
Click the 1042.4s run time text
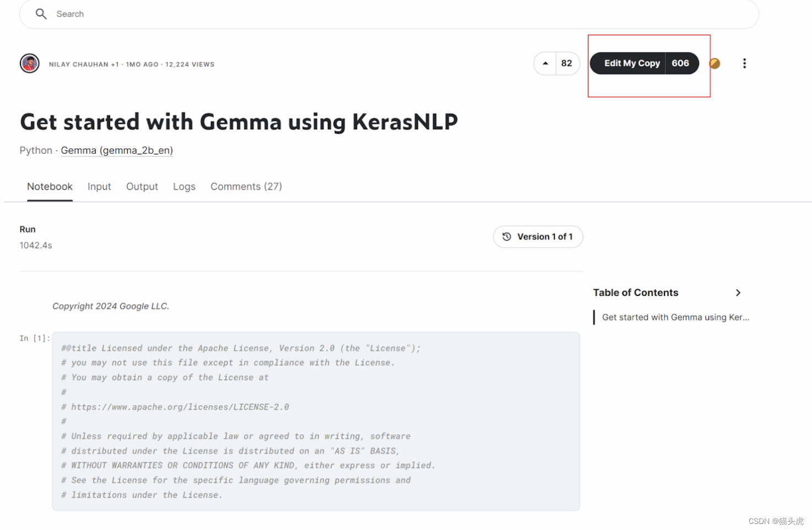pyautogui.click(x=36, y=246)
